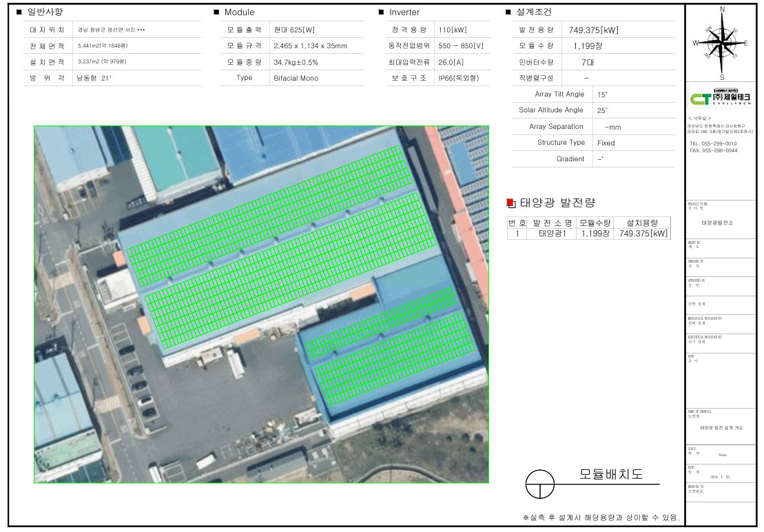The width and height of the screenshot is (764, 532).
Task: Click the green CT company logo
Action: (x=721, y=99)
